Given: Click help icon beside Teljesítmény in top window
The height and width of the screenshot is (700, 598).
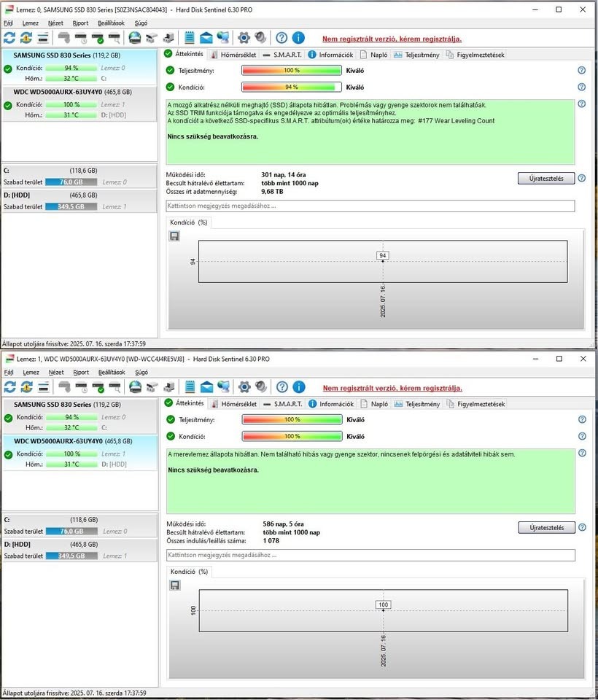Looking at the screenshot, I should tap(581, 70).
